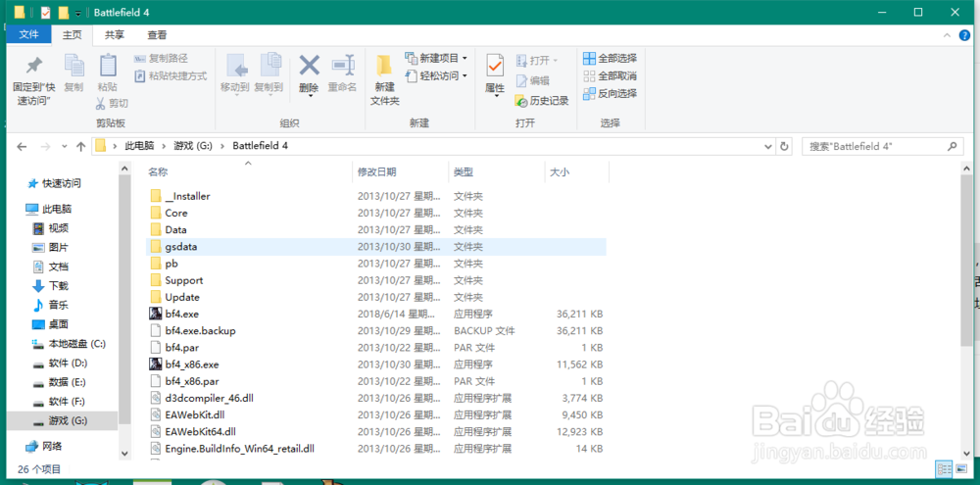Image resolution: width=980 pixels, height=485 pixels.
Task: Click Paste shortcut (粘贴快捷方式)
Action: 171,76
